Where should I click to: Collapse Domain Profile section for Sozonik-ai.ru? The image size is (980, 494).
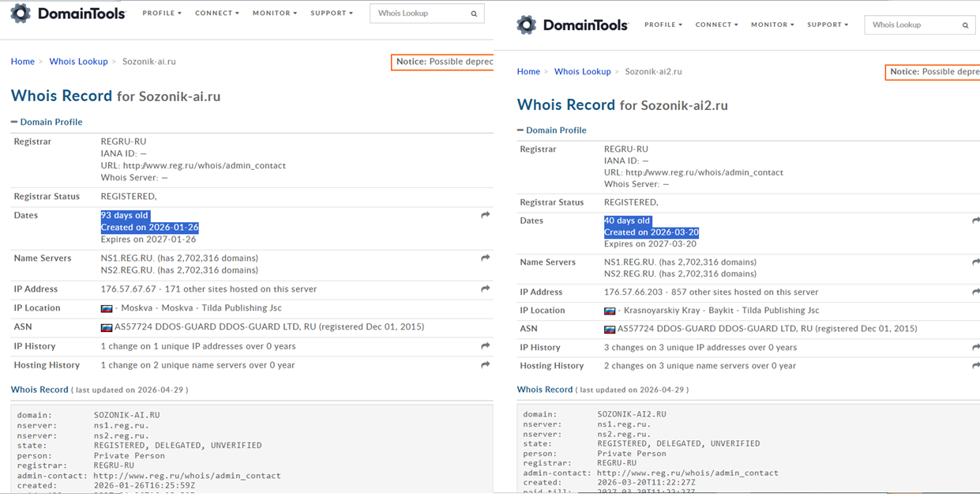(x=14, y=123)
